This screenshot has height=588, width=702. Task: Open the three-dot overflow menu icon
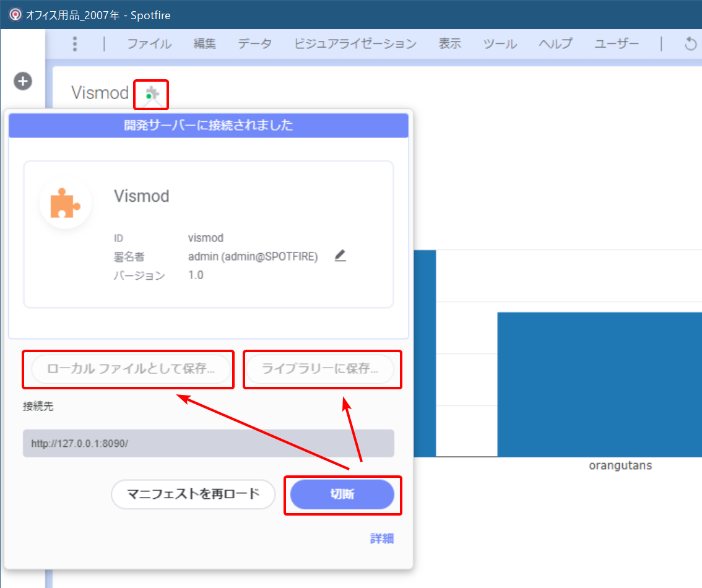(x=75, y=44)
